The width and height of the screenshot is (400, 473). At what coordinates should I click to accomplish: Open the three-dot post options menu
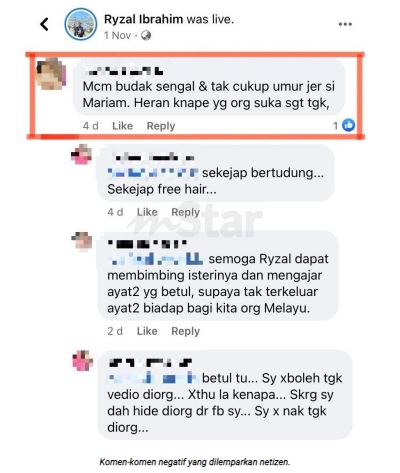345,24
